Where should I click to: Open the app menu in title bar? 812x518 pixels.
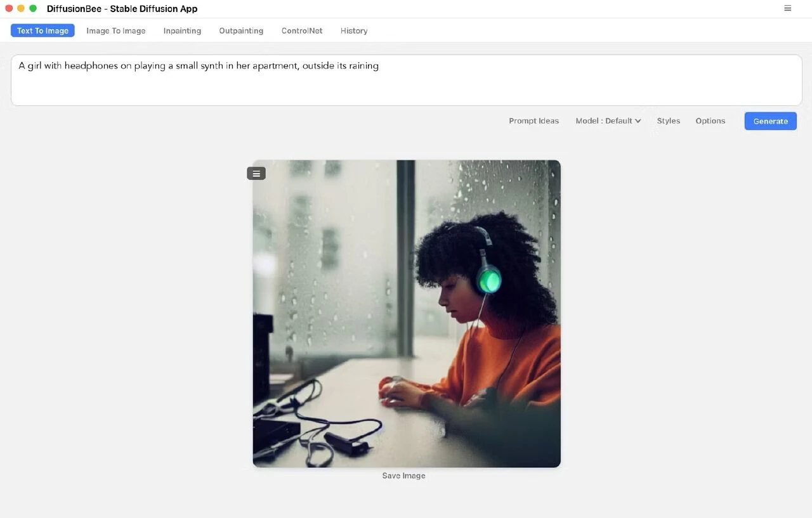tap(787, 8)
